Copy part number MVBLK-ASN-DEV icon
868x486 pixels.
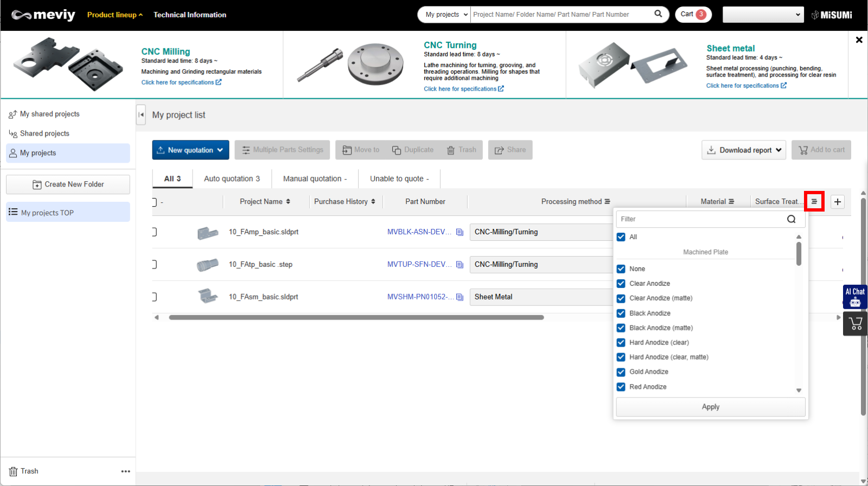coord(459,232)
